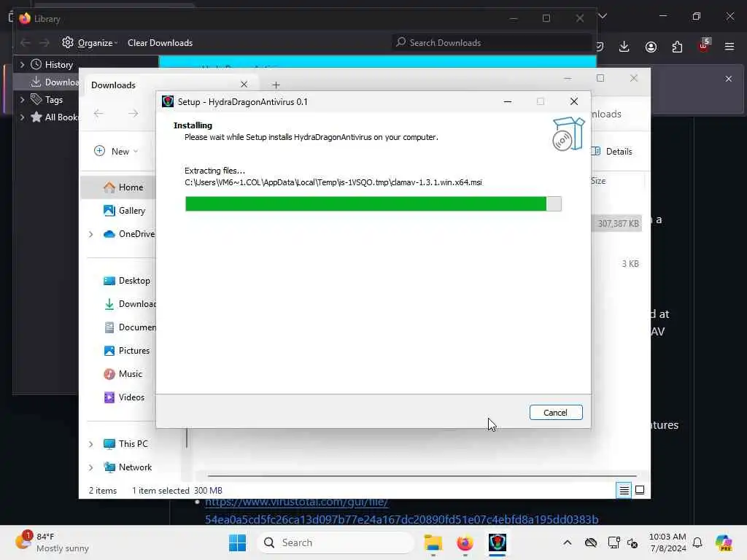This screenshot has height=560, width=747.
Task: Open the Copilot preview icon
Action: [723, 542]
